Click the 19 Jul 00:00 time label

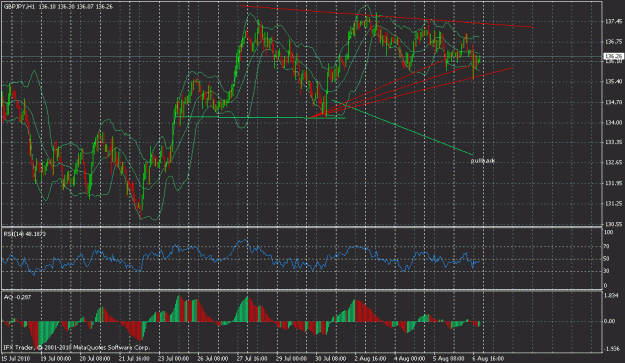pos(55,358)
